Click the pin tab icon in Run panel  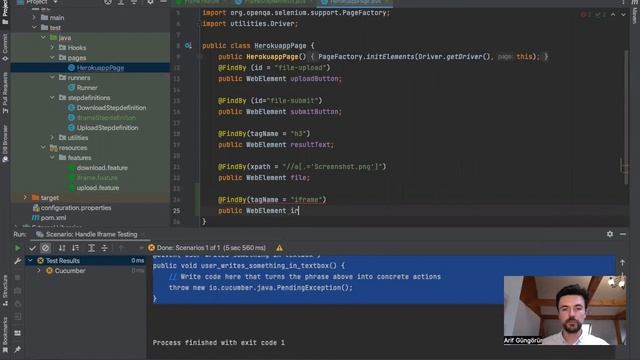[x=18, y=349]
